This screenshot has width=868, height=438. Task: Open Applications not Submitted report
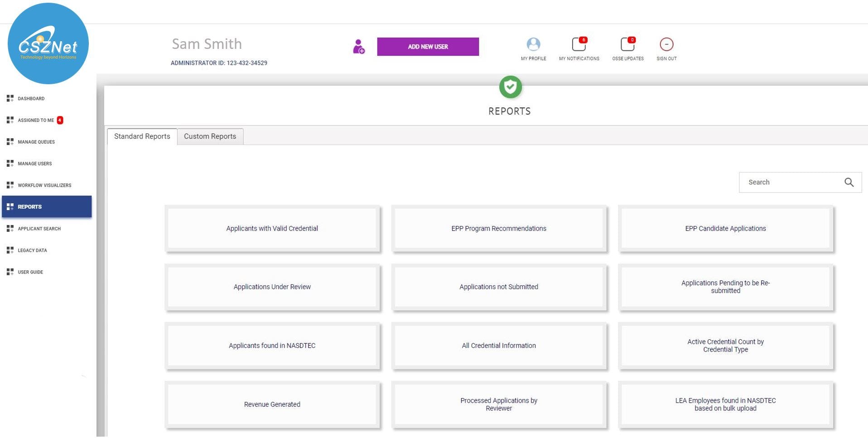point(499,287)
